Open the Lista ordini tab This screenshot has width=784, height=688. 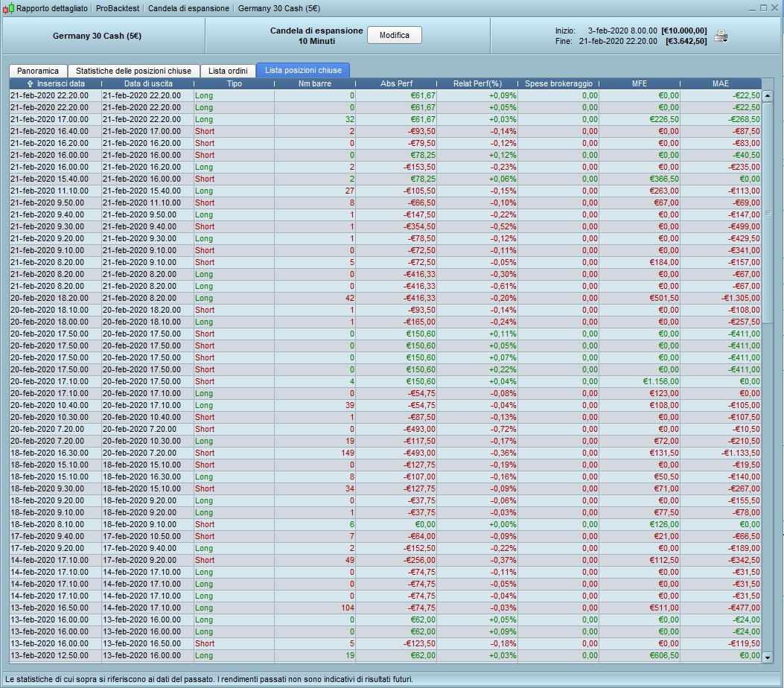228,71
